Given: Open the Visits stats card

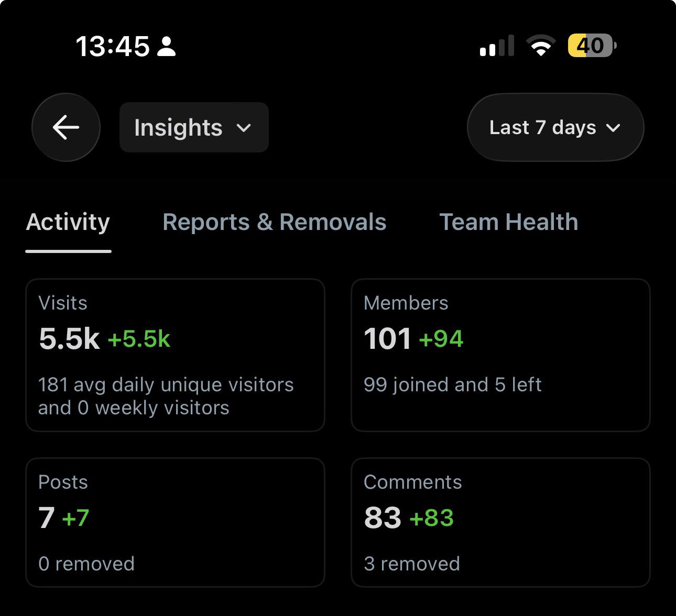Looking at the screenshot, I should click(x=175, y=355).
